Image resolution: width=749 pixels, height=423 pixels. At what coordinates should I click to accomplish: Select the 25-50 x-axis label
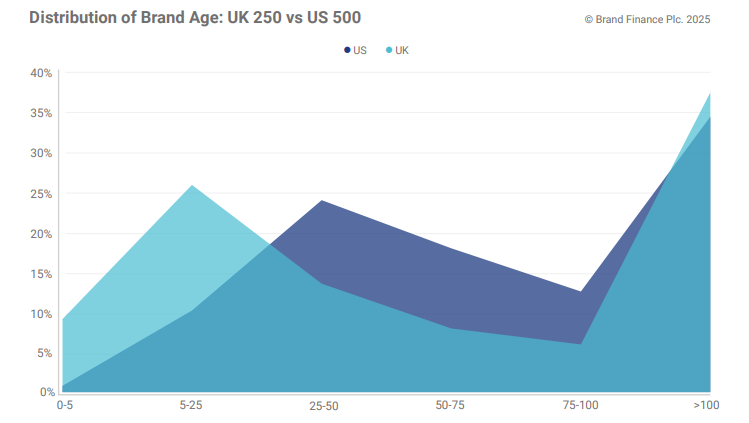(322, 406)
